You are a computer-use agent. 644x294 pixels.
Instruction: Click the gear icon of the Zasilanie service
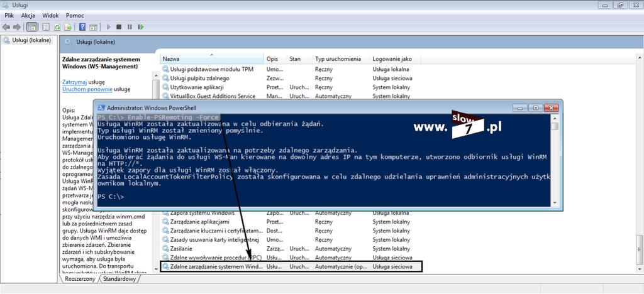(x=165, y=249)
